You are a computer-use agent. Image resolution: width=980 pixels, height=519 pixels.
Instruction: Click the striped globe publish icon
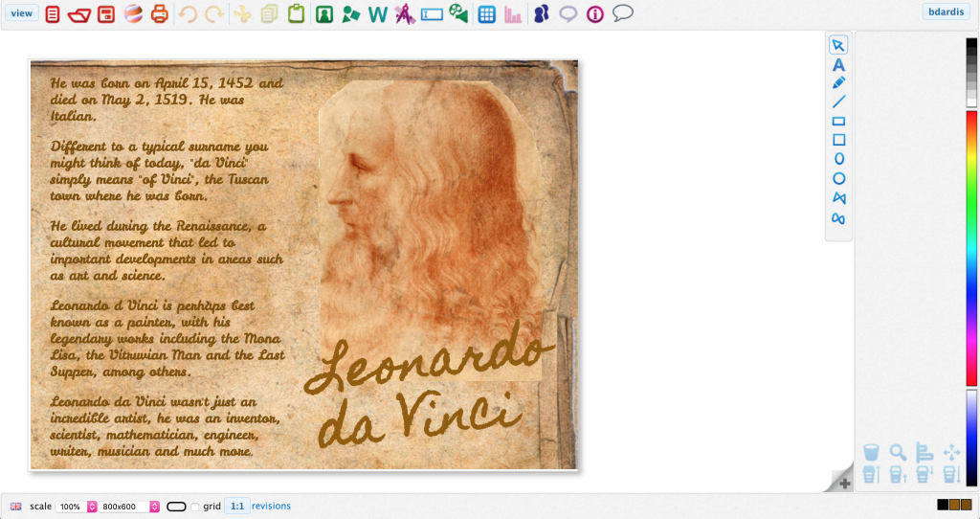coord(133,13)
